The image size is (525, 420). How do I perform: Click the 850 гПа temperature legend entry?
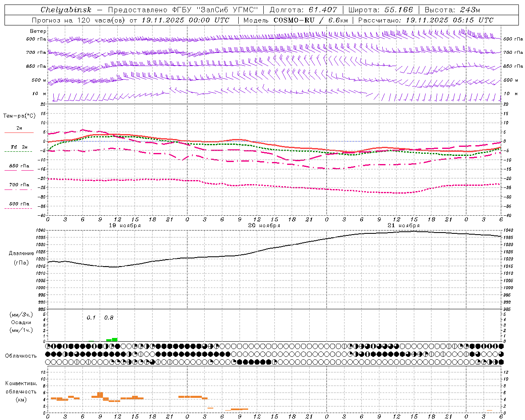click(19, 166)
